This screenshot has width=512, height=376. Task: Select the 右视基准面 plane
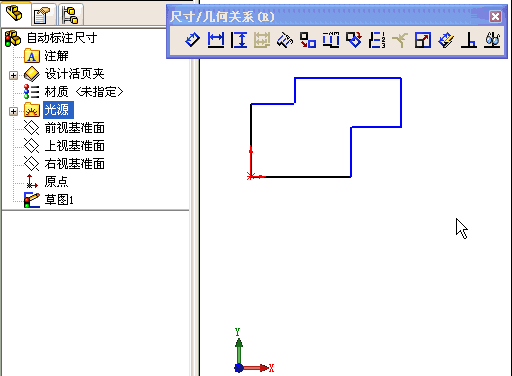(x=64, y=164)
